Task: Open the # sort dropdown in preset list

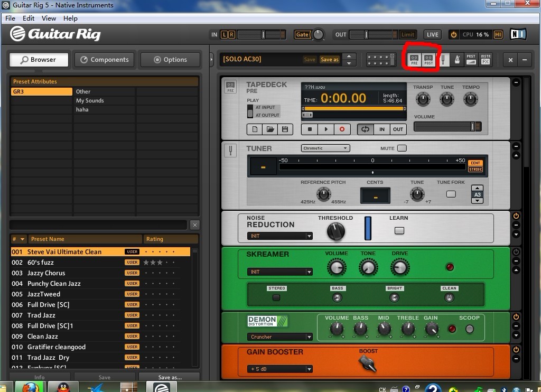Action: (20, 239)
